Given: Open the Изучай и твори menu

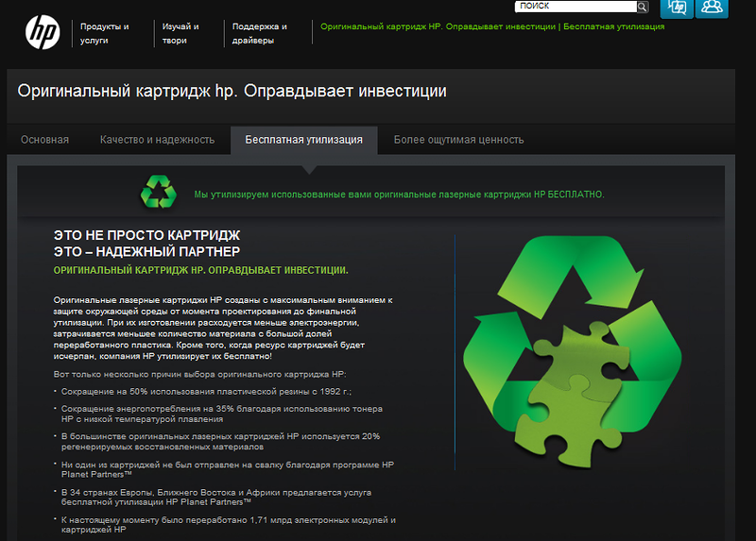Looking at the screenshot, I should (x=180, y=33).
